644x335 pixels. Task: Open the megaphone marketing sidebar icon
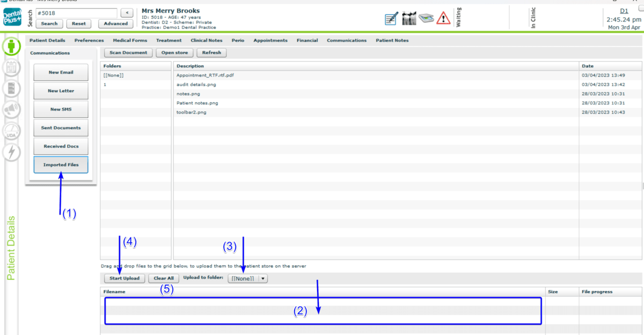[11, 109]
